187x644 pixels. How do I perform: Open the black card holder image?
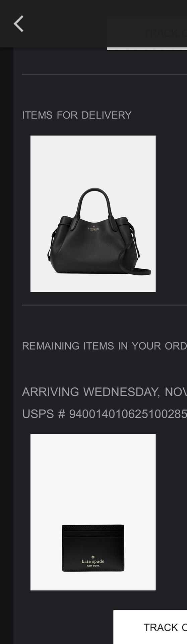(93, 512)
